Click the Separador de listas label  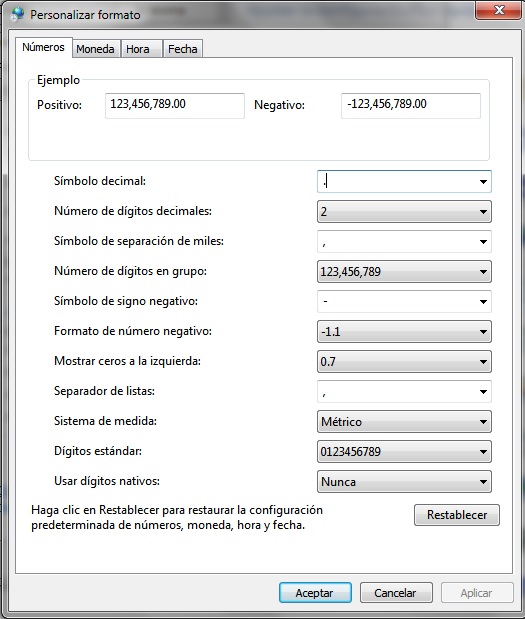(104, 391)
